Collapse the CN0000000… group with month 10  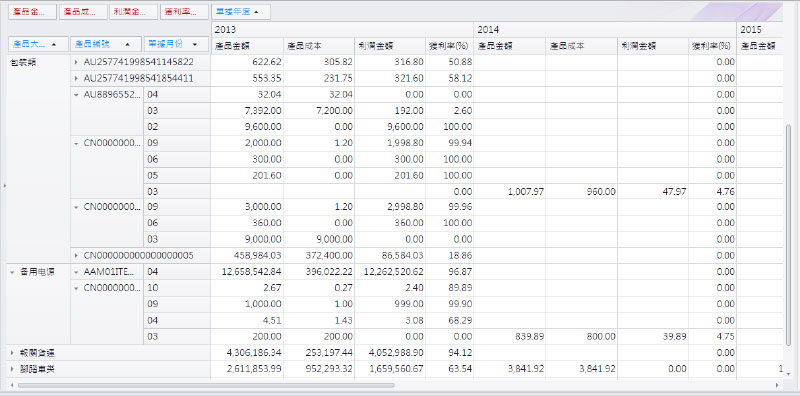coord(76,288)
